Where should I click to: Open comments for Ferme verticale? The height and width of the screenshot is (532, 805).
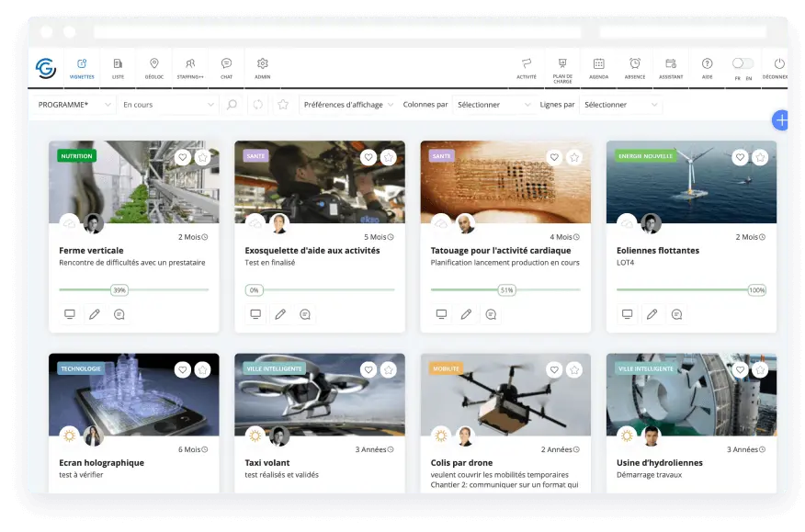[119, 313]
